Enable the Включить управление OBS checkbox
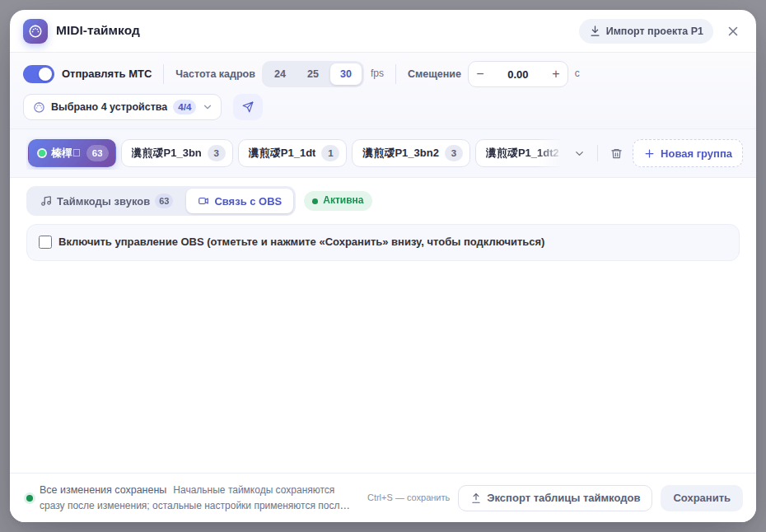The height and width of the screenshot is (532, 766). point(45,242)
